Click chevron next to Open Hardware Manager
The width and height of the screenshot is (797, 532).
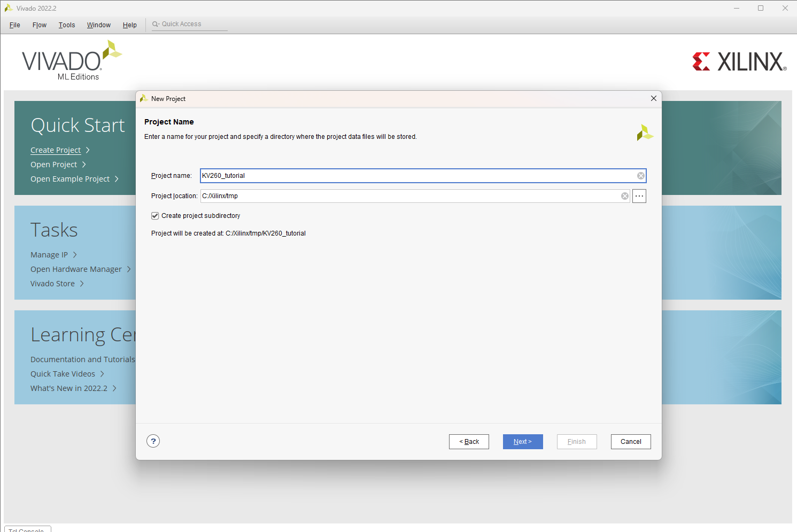pyautogui.click(x=129, y=269)
